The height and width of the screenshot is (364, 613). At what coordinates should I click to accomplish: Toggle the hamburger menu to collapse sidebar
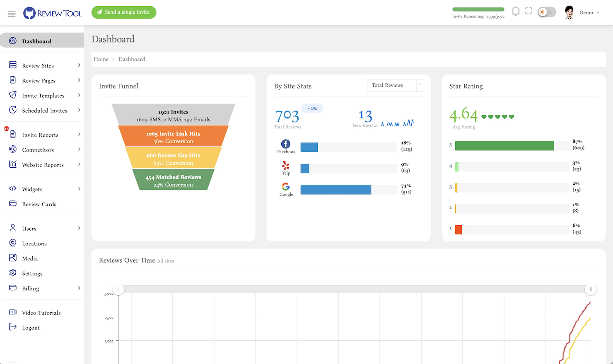12,14
